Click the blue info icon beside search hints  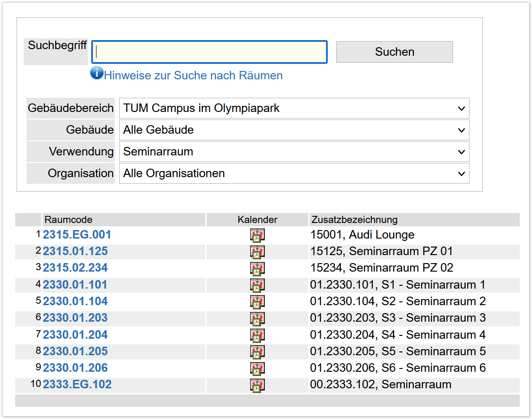pyautogui.click(x=97, y=73)
